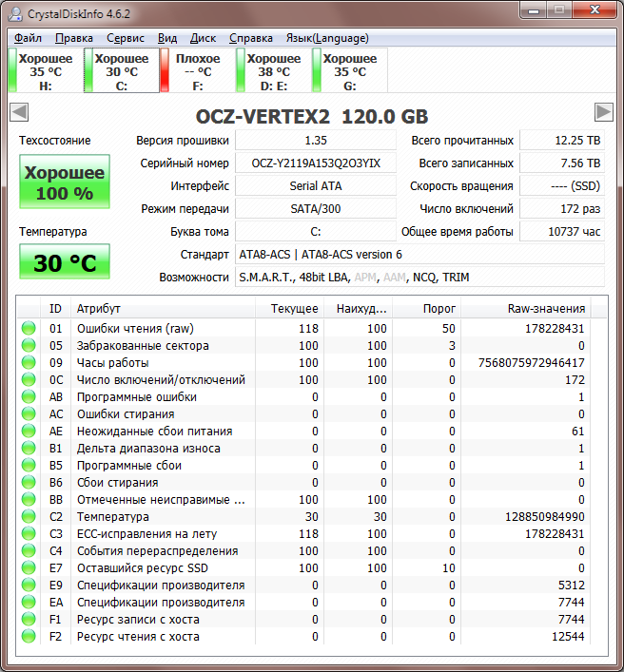Select row Ресурс записи с хоста
The width and height of the screenshot is (624, 672).
[x=312, y=620]
